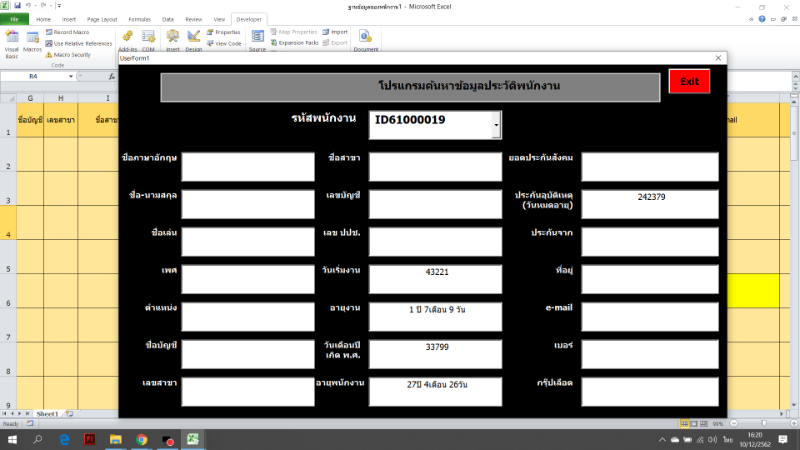This screenshot has width=800, height=450.
Task: Toggle Use Relative References
Action: [x=81, y=43]
